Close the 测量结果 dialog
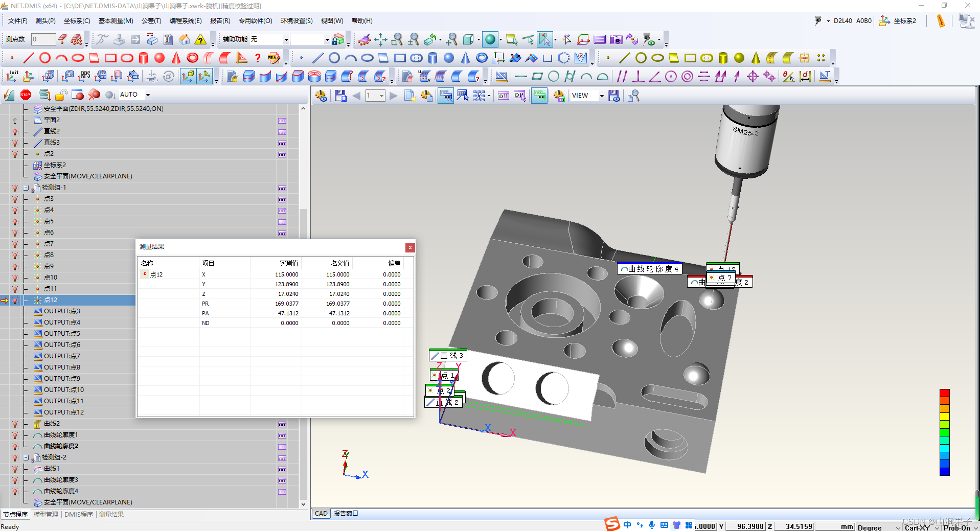This screenshot has width=980, height=531. 409,247
